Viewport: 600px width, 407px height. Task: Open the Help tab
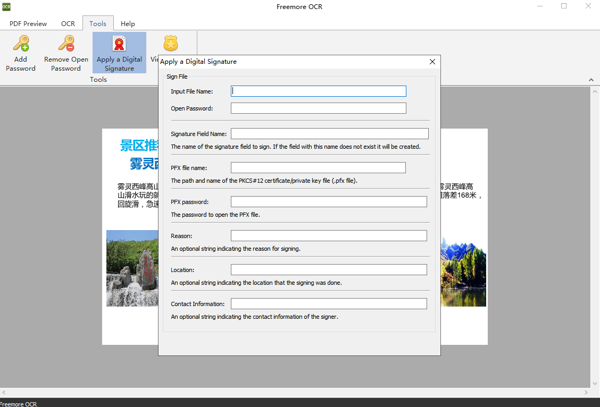coord(128,23)
